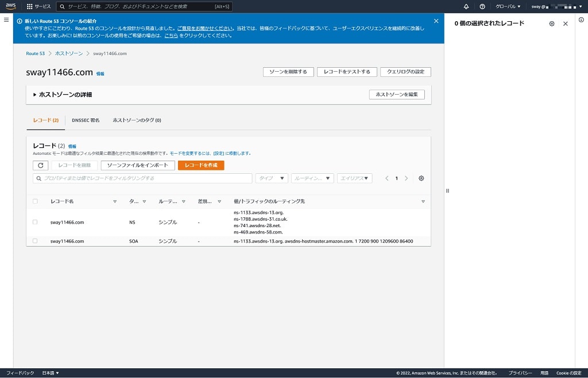This screenshot has width=588, height=378.
Task: Click the search magnifier in record filter
Action: (x=38, y=178)
